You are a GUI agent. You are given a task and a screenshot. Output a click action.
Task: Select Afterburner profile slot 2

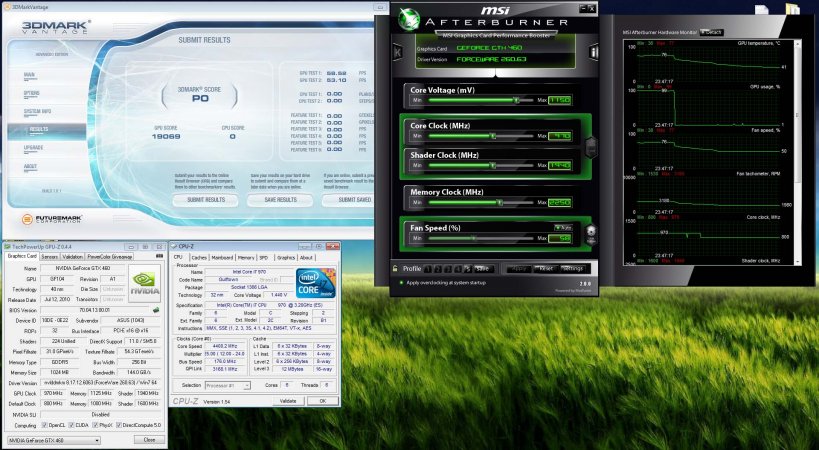tap(438, 269)
